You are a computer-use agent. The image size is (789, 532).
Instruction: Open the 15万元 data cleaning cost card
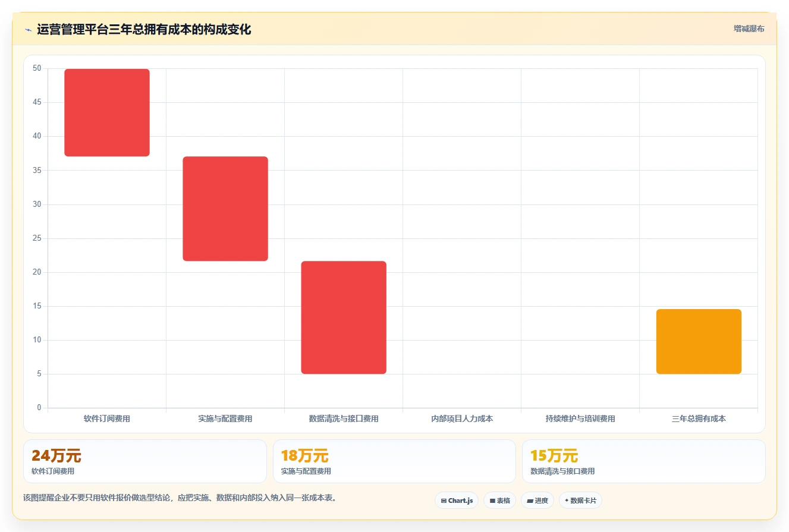tap(644, 461)
